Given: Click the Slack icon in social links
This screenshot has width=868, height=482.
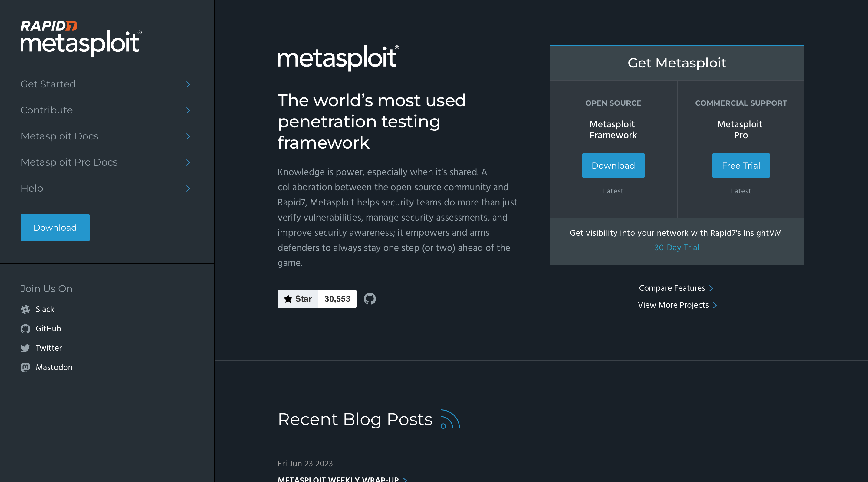Looking at the screenshot, I should tap(25, 309).
